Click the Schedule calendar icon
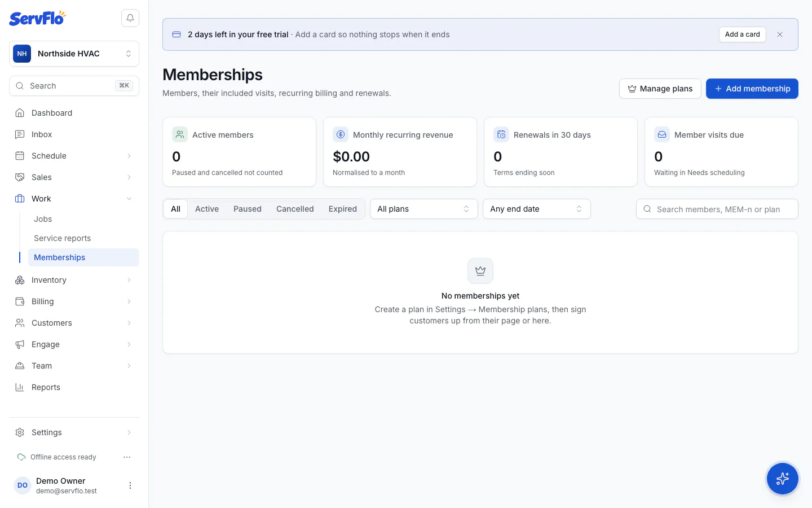 [x=20, y=156]
